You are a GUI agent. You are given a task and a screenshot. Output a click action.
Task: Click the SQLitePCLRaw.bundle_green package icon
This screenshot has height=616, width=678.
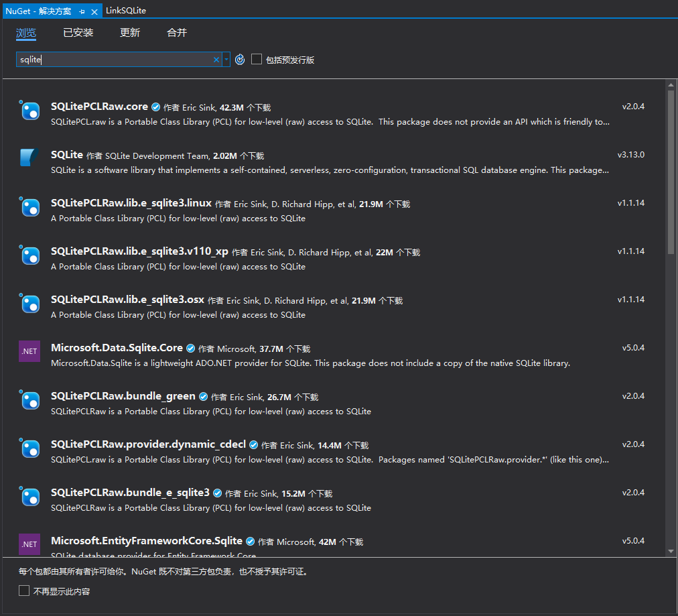[x=29, y=400]
